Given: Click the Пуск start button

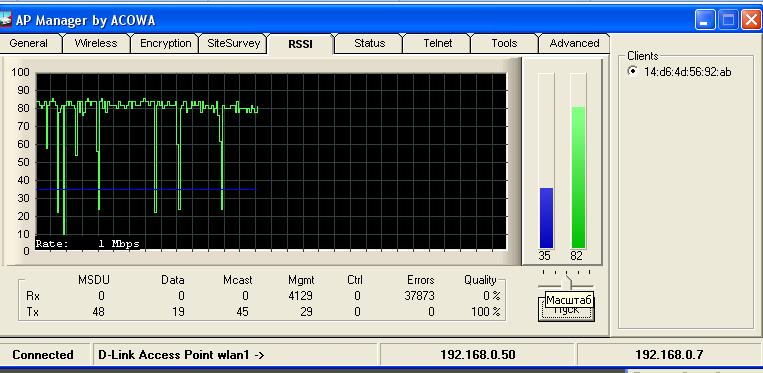Looking at the screenshot, I should tap(566, 310).
